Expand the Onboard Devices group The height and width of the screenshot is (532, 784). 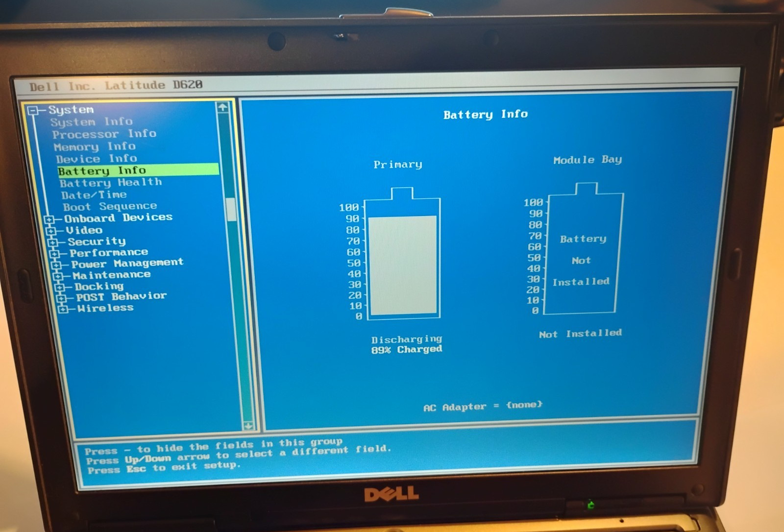[x=49, y=219]
